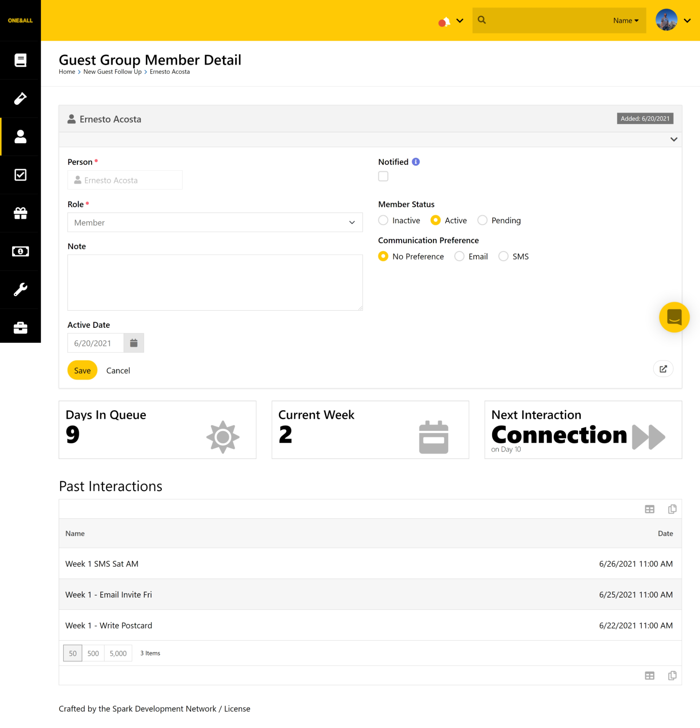The image size is (700, 728).
Task: Click the Added: 6/20/2021 badge
Action: coord(645,118)
